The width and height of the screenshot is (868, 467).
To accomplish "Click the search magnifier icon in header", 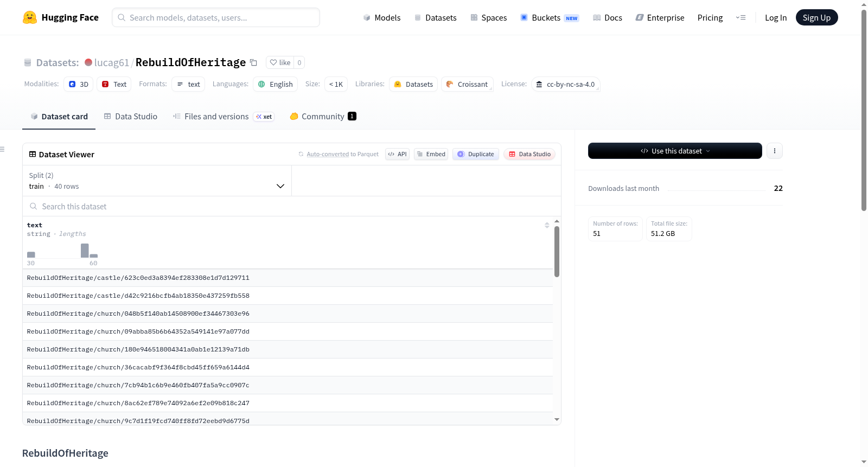I will tap(122, 17).
